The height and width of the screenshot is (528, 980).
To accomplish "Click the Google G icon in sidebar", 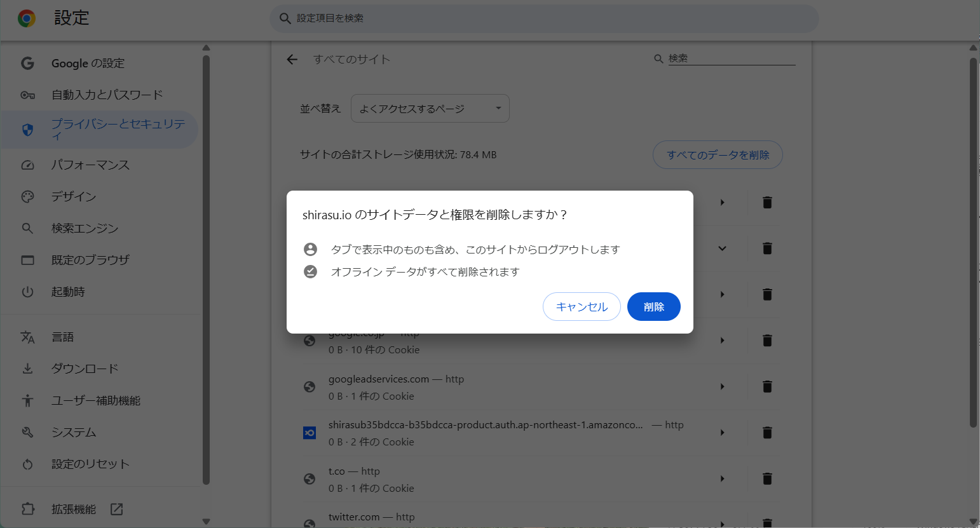I will tap(27, 63).
